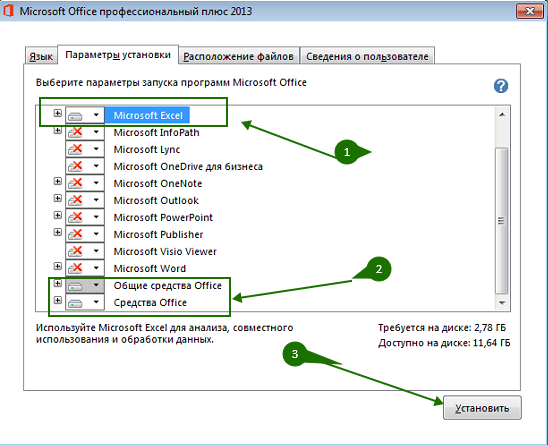
Task: Select the Microsoft Lync label
Action: (147, 150)
